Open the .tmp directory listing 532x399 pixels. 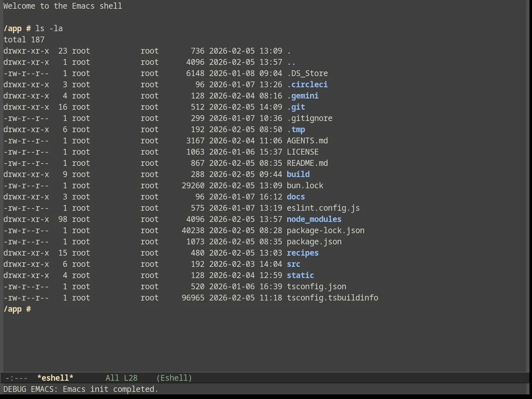click(x=296, y=129)
